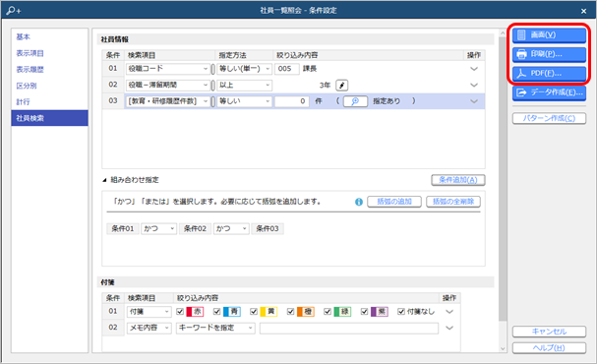Click the blue 青 color swatch
The width and height of the screenshot is (597, 364).
click(232, 312)
